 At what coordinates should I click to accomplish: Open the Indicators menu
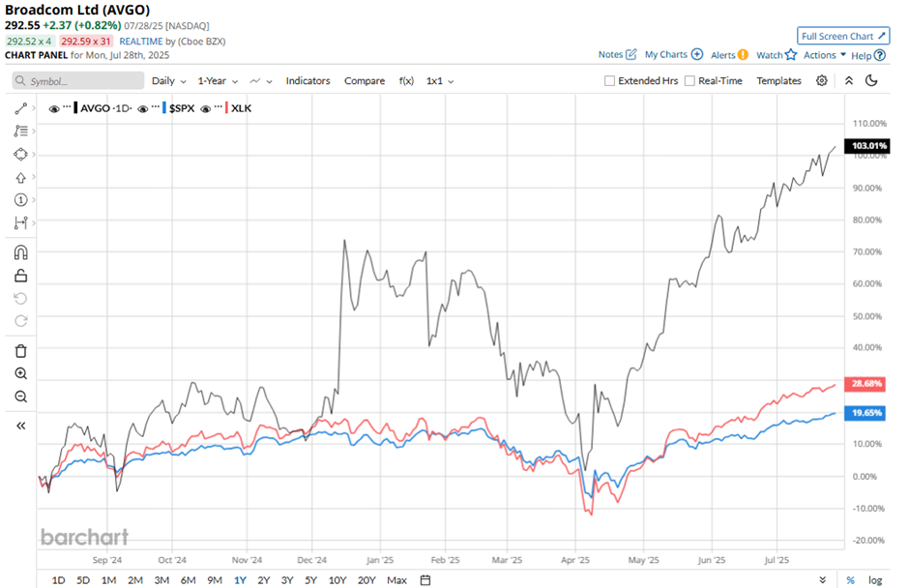308,81
